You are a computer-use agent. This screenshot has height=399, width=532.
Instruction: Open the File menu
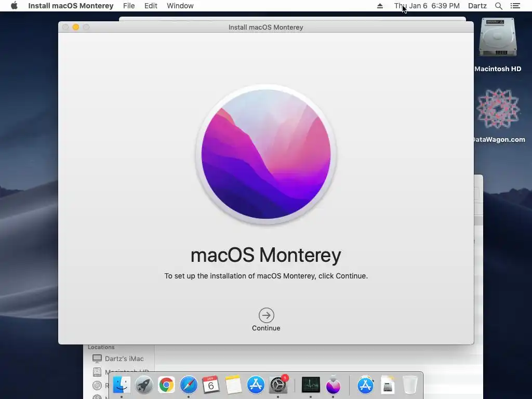[129, 6]
